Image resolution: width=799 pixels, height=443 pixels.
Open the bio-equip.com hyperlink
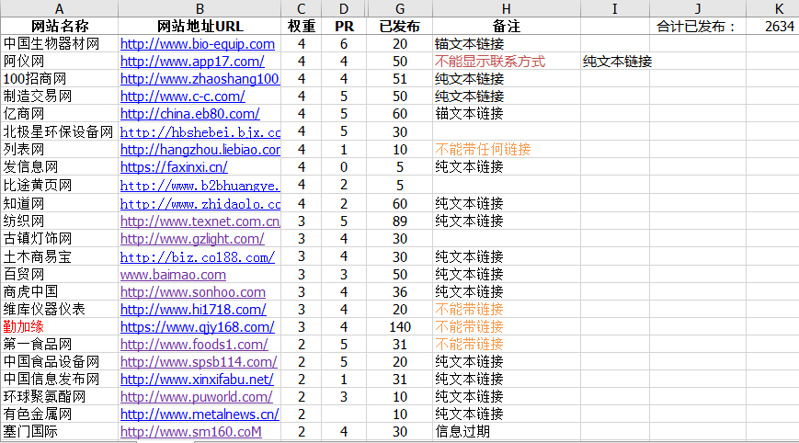click(x=197, y=44)
